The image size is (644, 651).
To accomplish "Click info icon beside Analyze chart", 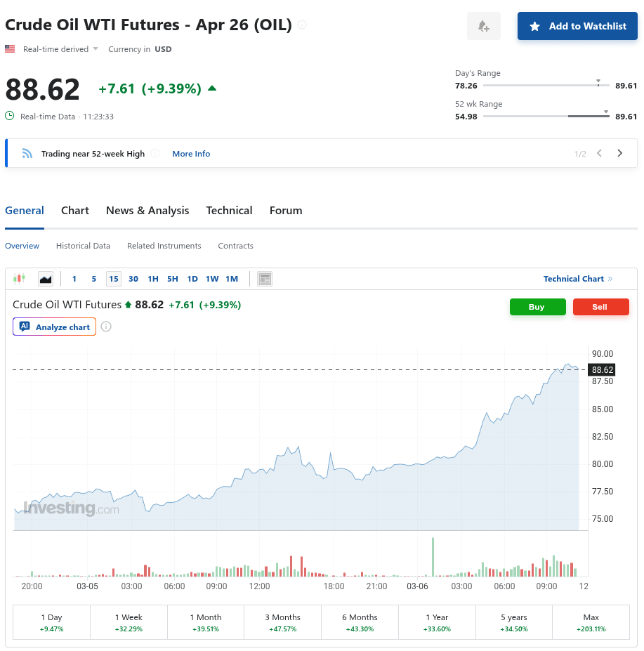I will pyautogui.click(x=106, y=327).
